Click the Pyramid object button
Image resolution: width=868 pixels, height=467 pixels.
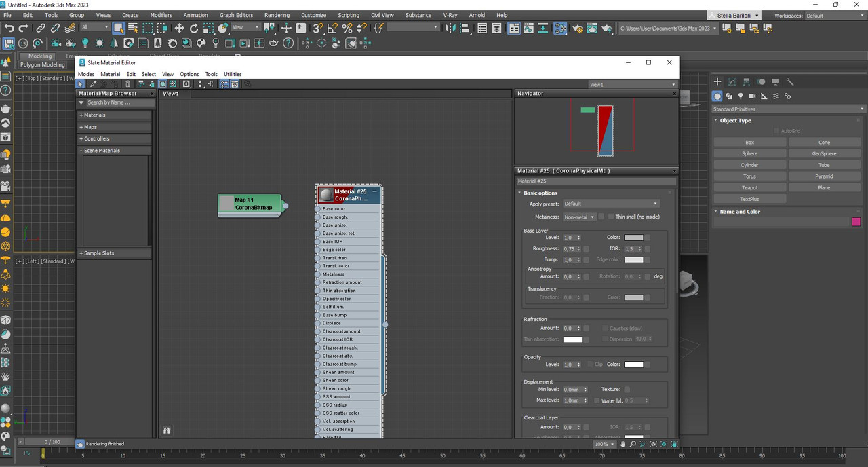824,176
